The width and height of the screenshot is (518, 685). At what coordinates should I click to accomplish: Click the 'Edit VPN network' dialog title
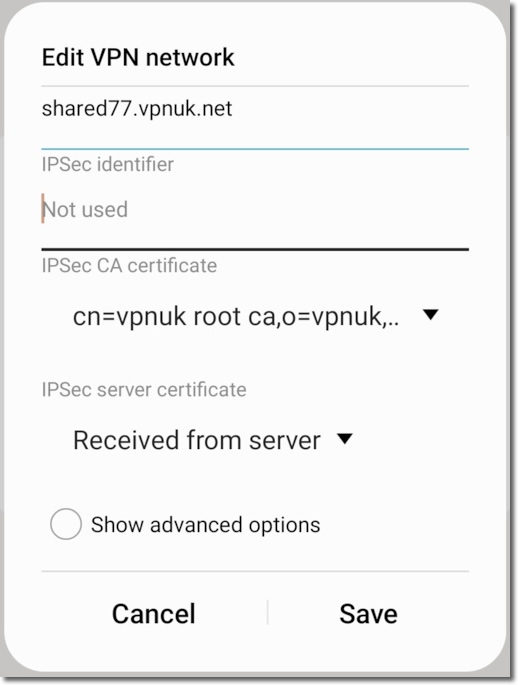click(x=138, y=57)
